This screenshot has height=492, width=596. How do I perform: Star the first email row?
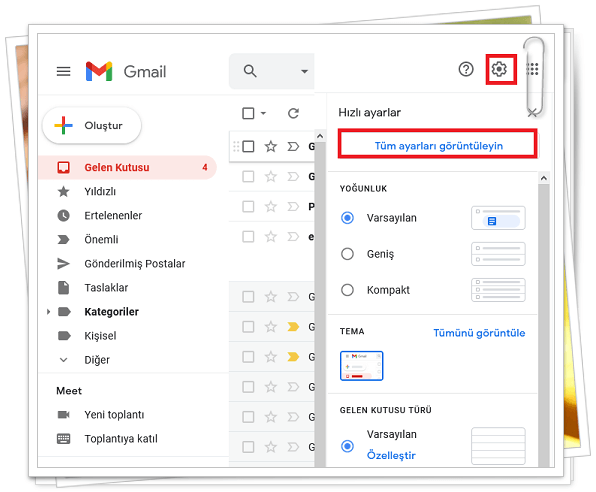click(271, 146)
